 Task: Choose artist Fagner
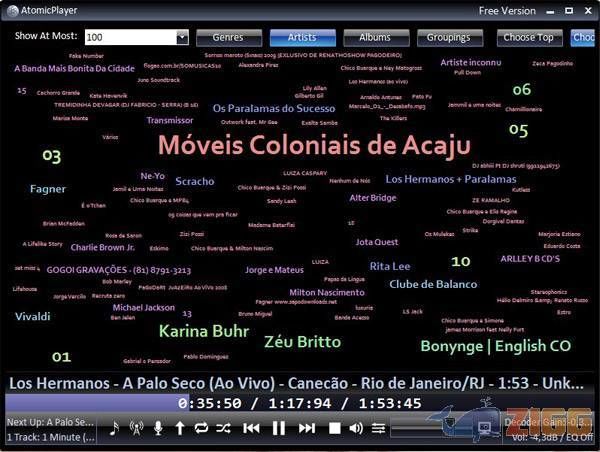[48, 189]
